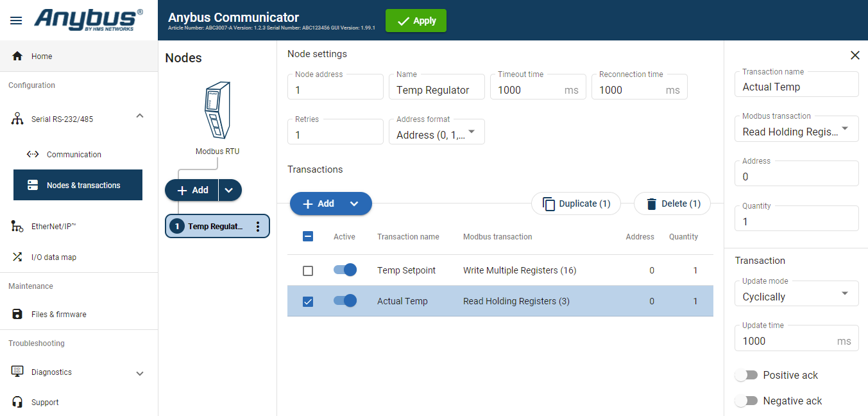868x416 pixels.
Task: Click the Home house icon
Action: point(17,56)
